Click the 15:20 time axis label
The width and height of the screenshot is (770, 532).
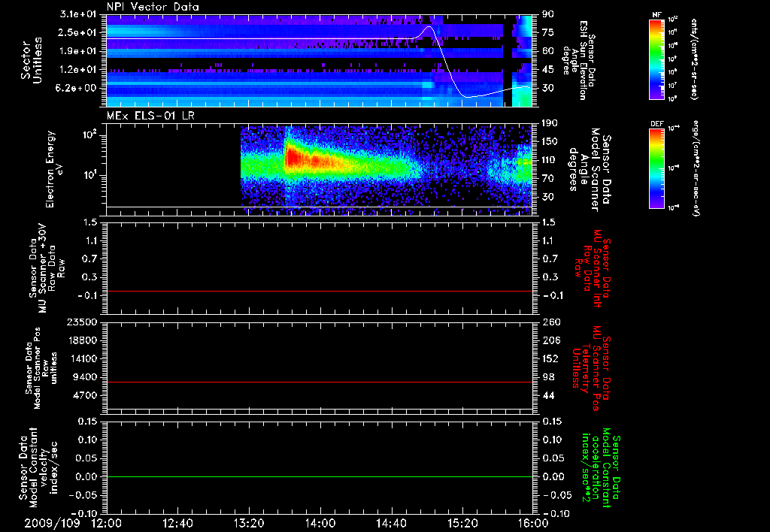tap(462, 523)
